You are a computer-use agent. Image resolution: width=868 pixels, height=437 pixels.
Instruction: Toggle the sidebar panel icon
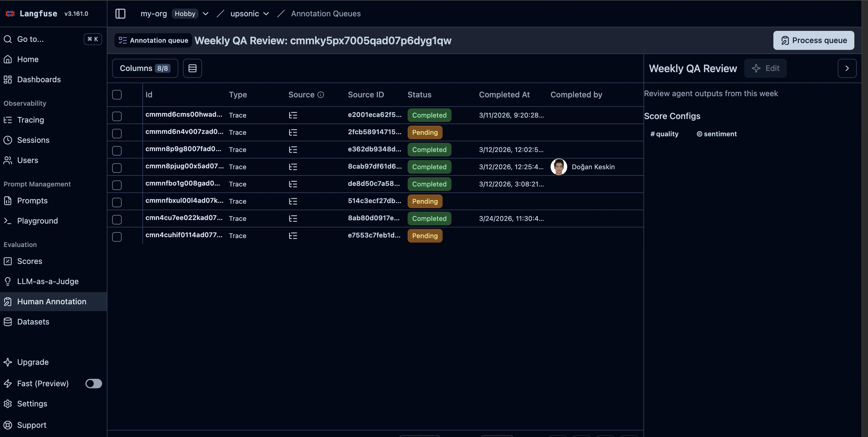click(x=120, y=13)
